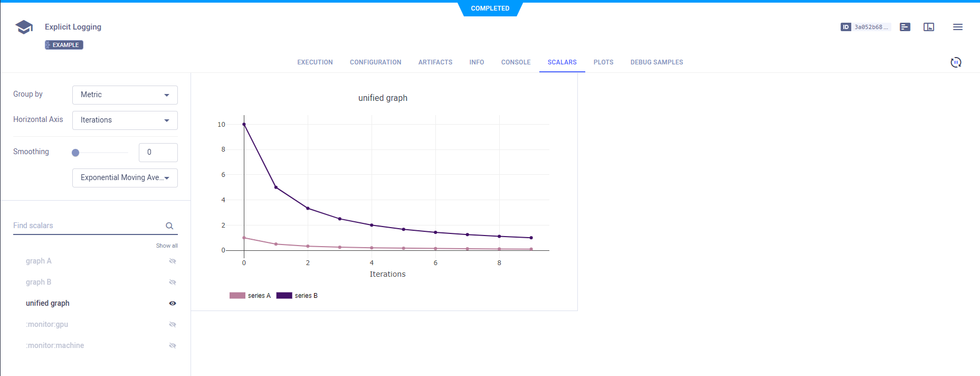Image resolution: width=980 pixels, height=376 pixels.
Task: Show :monitor:gpu via its eye toggle
Action: [172, 324]
